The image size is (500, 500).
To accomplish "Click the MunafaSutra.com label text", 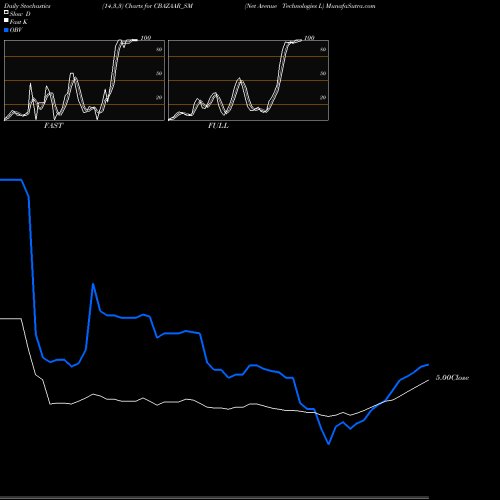I will (x=350, y=6).
